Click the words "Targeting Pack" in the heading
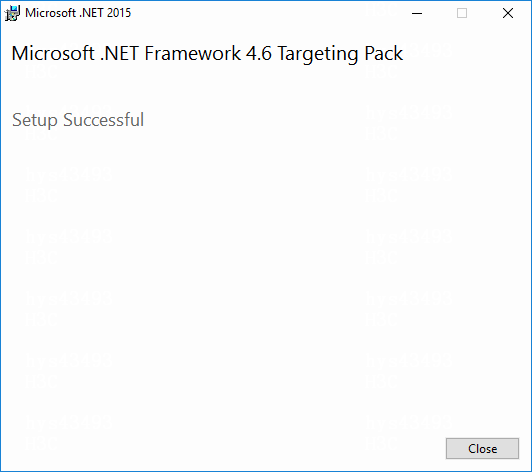The image size is (532, 472). 340,54
